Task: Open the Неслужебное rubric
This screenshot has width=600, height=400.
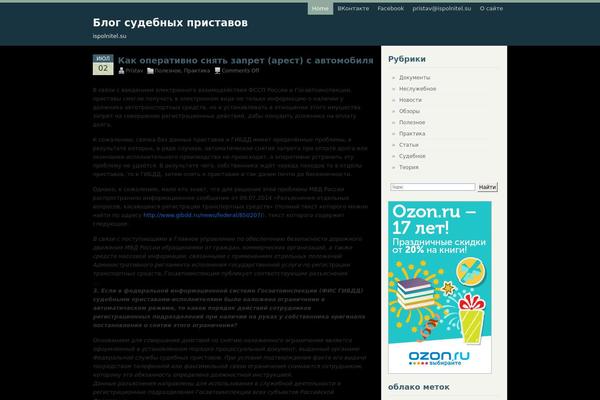Action: (x=417, y=89)
